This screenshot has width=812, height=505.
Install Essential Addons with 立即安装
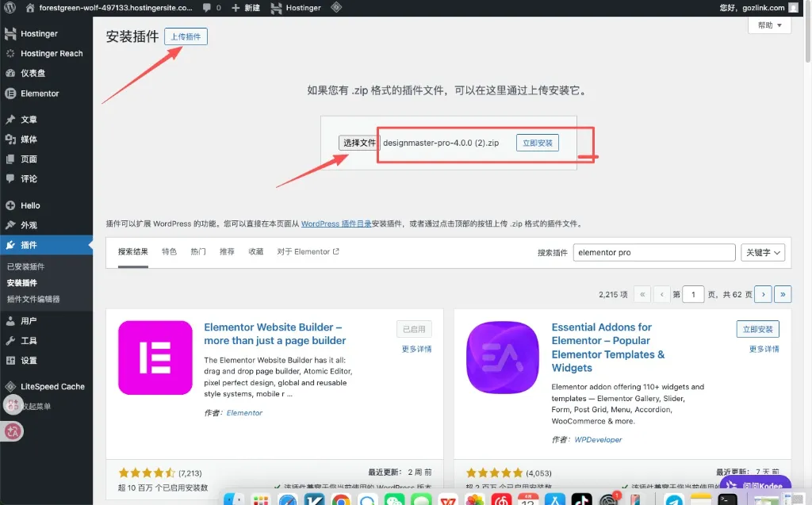coord(757,329)
